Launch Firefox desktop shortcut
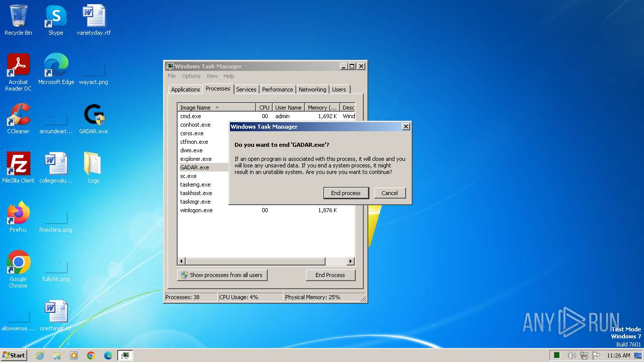The width and height of the screenshot is (644, 362). point(18,217)
